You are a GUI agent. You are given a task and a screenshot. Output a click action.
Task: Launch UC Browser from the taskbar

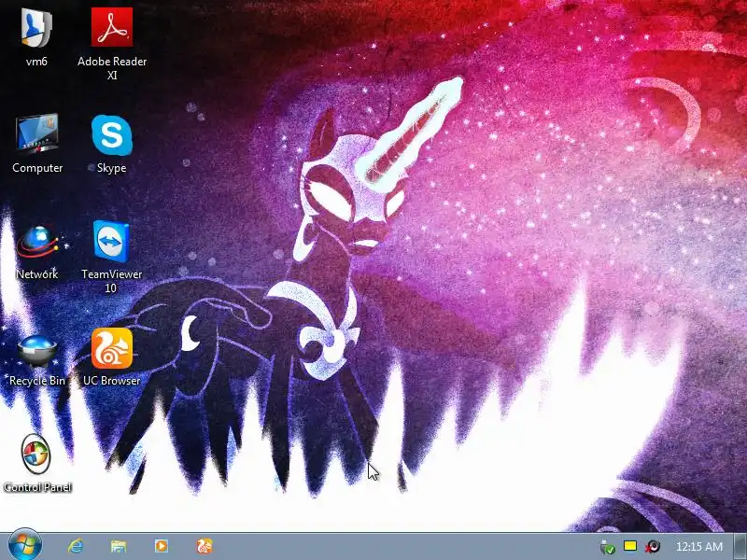click(x=204, y=546)
